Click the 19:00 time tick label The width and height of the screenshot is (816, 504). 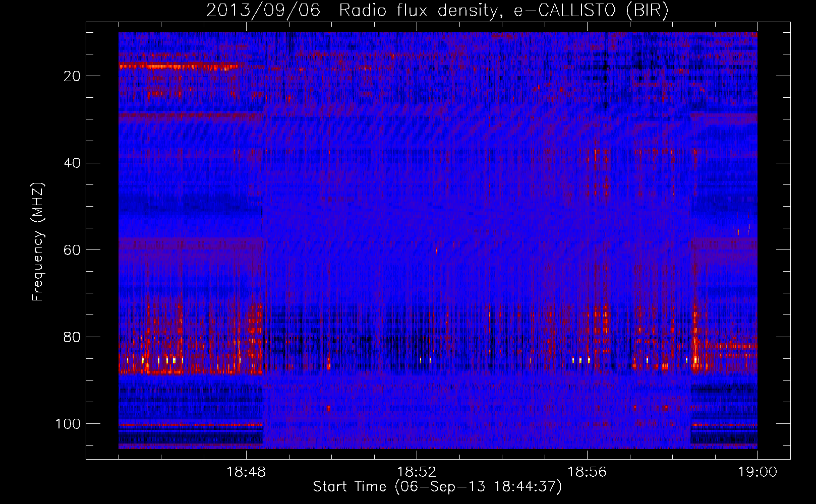click(x=757, y=472)
